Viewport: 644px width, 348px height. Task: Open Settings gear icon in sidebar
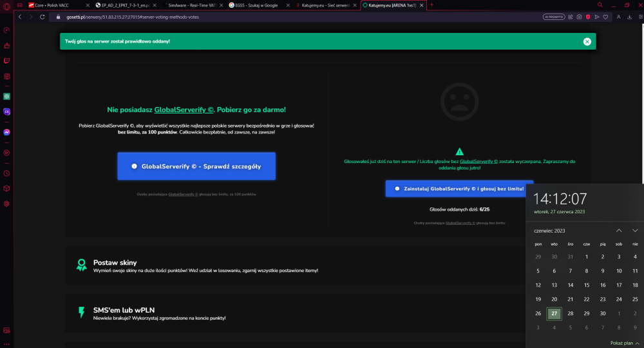(6, 204)
